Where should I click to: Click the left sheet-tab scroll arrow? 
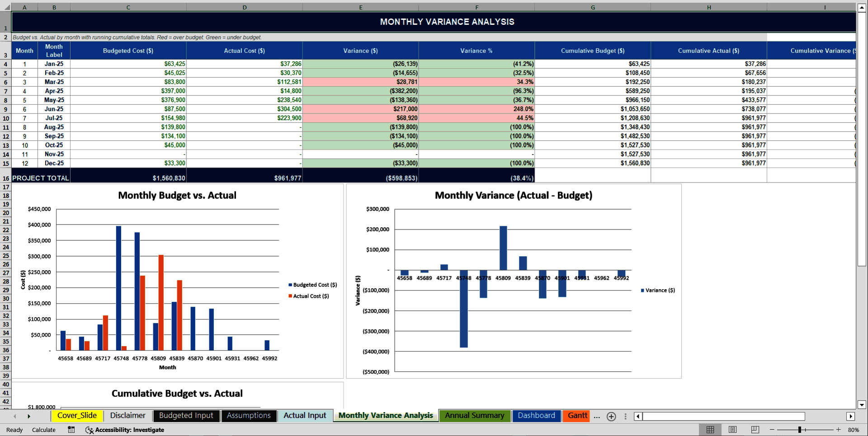[14, 416]
